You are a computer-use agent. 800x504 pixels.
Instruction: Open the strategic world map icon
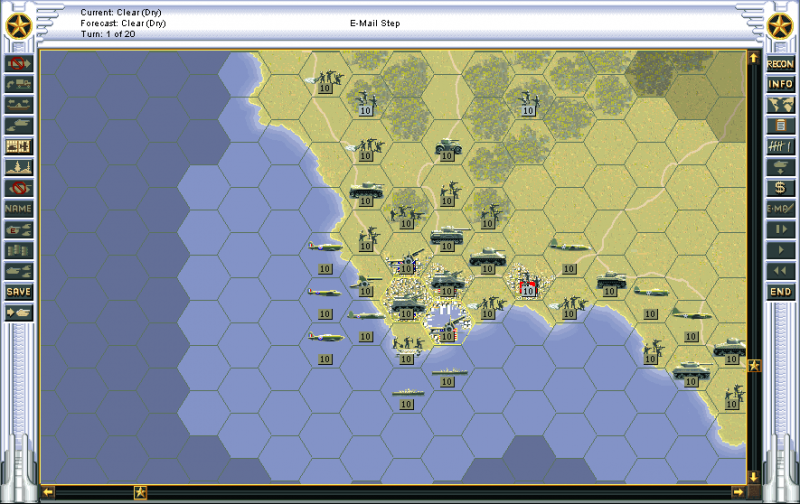780,105
